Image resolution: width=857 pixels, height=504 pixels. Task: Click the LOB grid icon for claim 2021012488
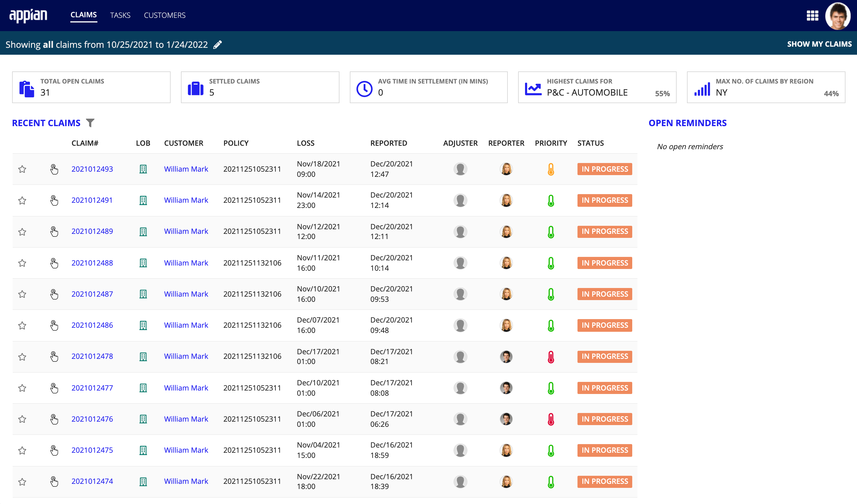click(144, 263)
